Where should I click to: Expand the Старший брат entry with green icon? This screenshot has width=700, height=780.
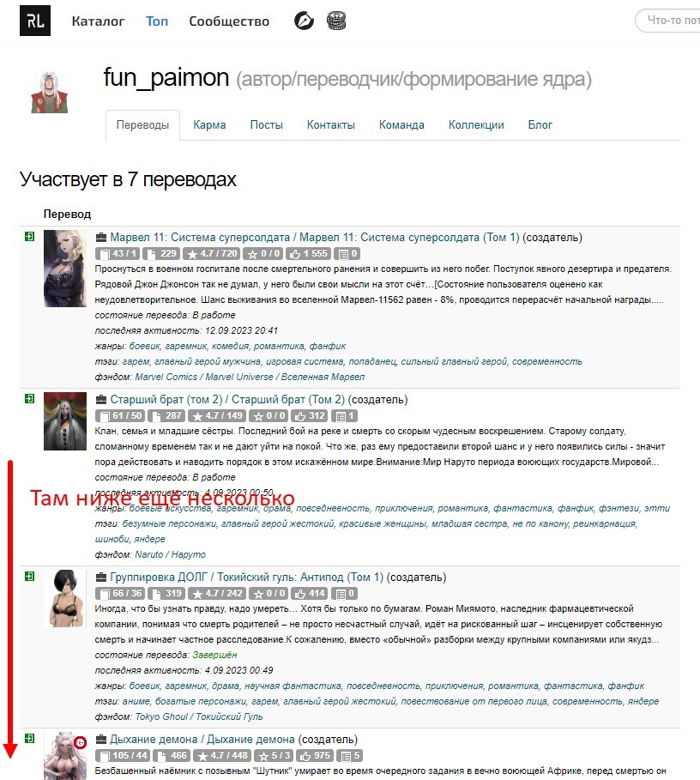coord(29,399)
